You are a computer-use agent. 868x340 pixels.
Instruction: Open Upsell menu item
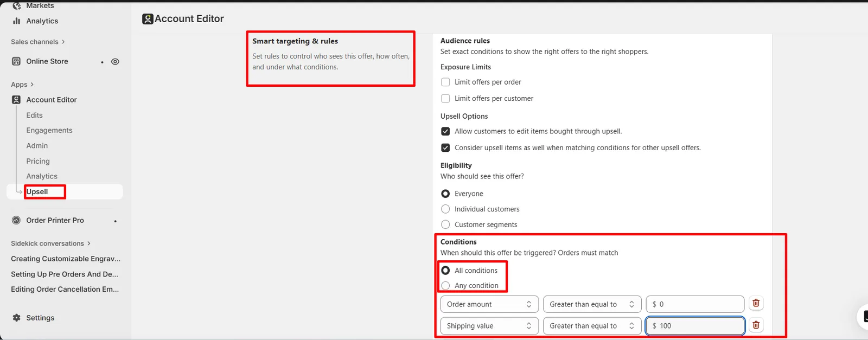(37, 191)
